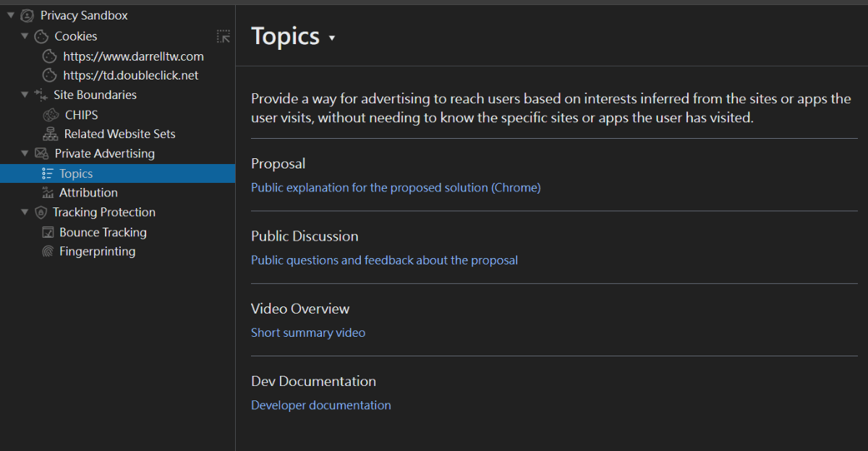Click the element picker icon beside Cookies
The width and height of the screenshot is (868, 451).
223,35
